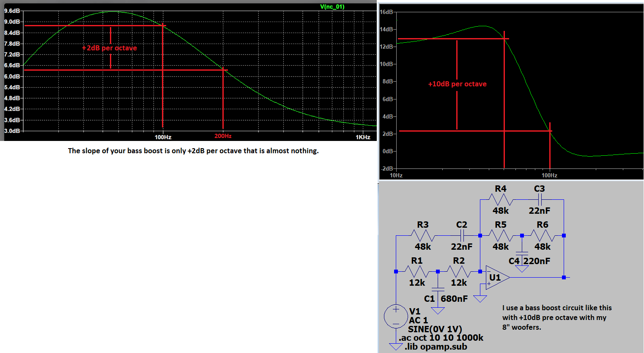Click the 5.4dB axis label in left plot
The image size is (644, 353).
[12, 87]
